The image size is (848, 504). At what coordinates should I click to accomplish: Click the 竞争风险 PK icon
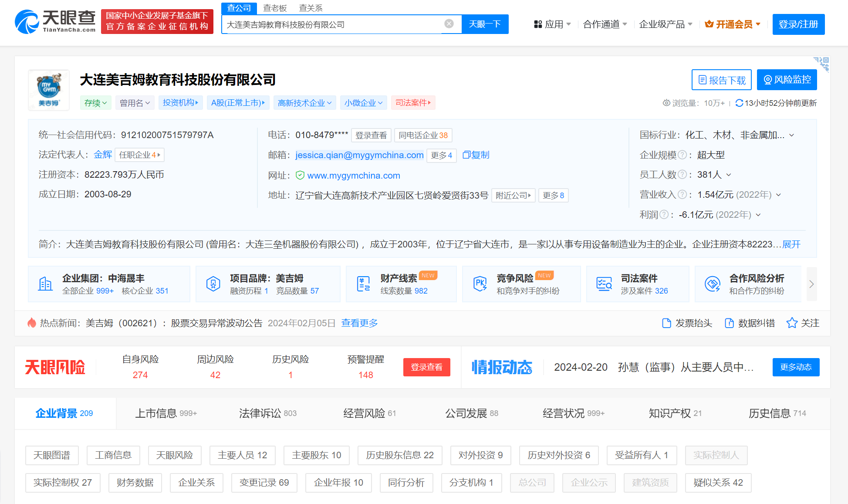coord(480,284)
